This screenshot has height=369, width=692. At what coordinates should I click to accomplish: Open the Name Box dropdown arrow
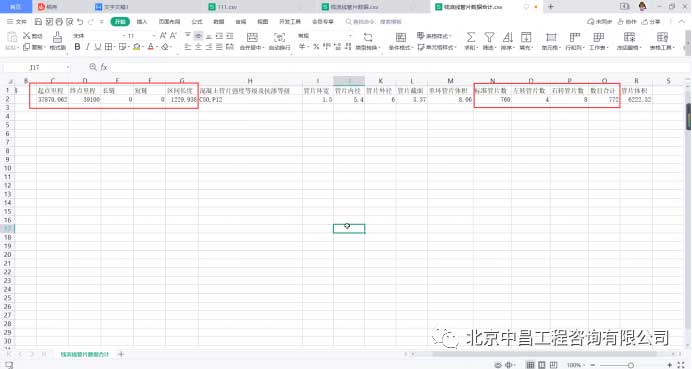(x=68, y=67)
